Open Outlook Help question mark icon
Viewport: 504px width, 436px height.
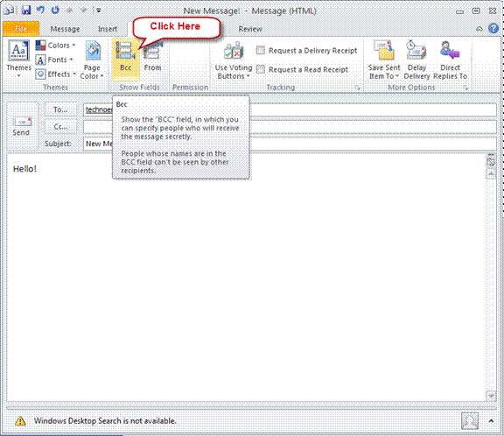(493, 28)
